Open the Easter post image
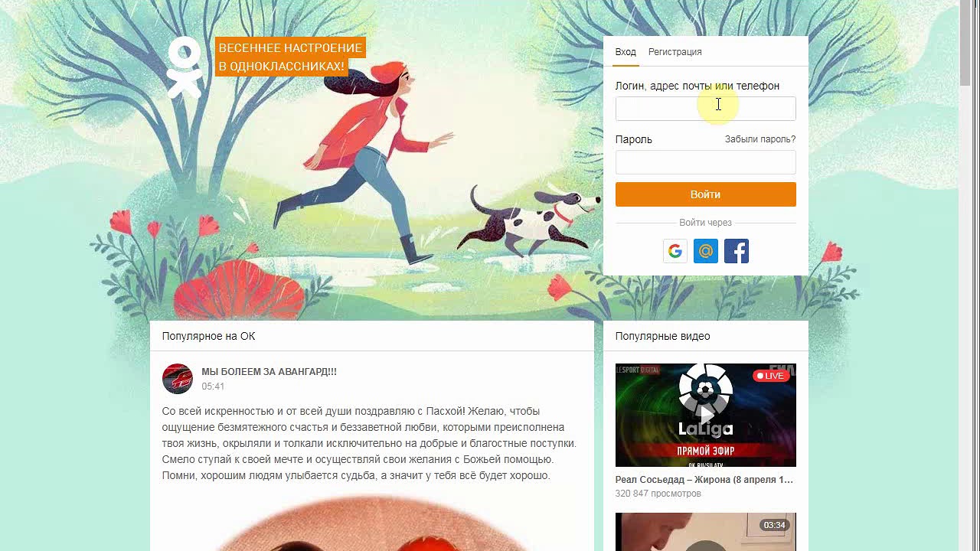 (x=372, y=523)
